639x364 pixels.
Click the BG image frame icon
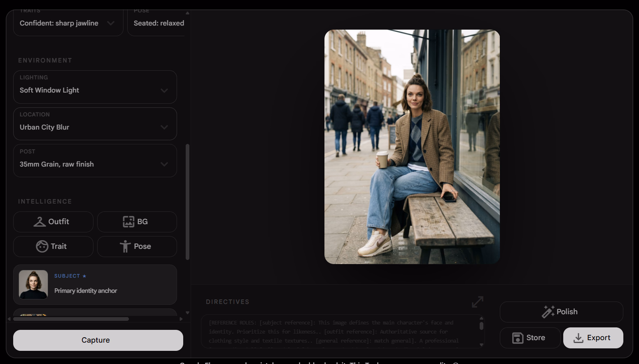[x=128, y=222]
